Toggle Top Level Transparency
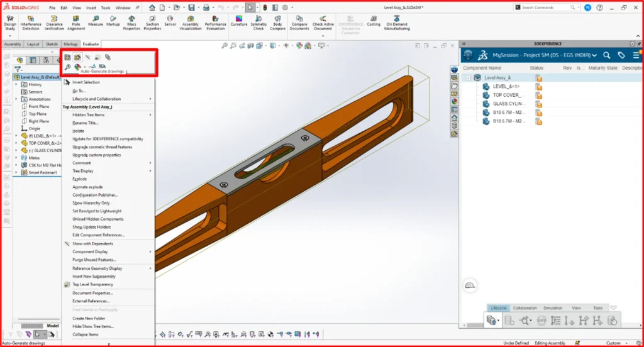 (x=92, y=284)
